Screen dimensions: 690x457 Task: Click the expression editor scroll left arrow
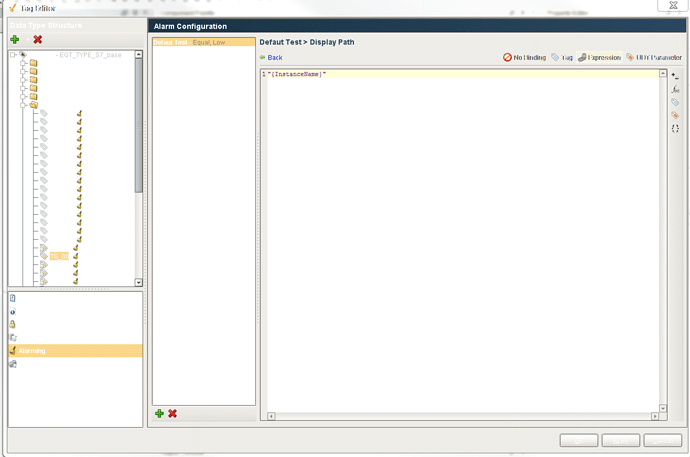point(272,416)
